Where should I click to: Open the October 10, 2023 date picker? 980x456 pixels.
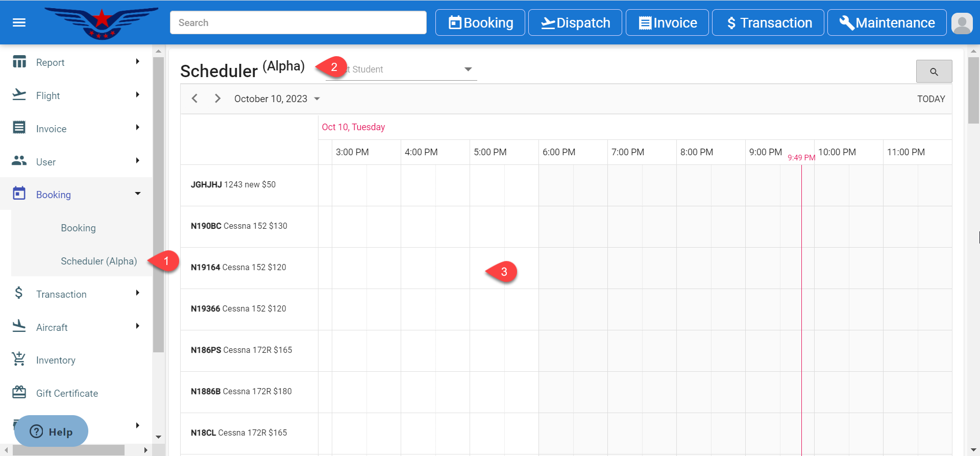[x=277, y=99]
